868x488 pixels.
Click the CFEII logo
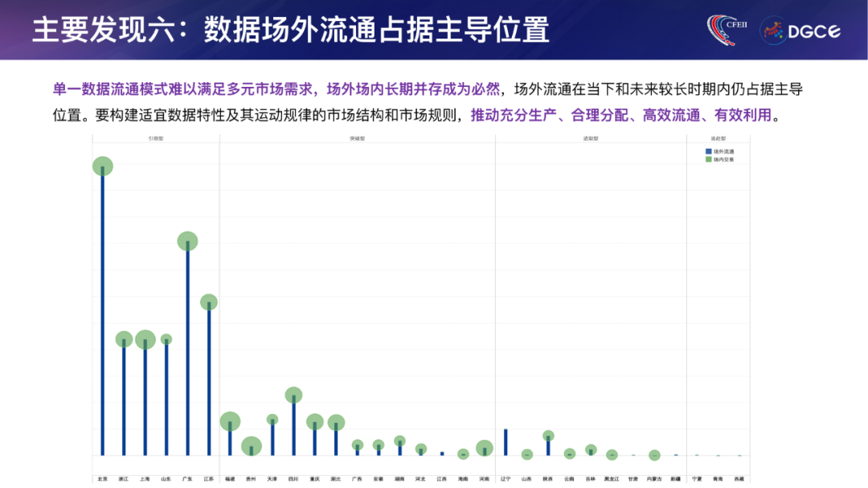pos(727,30)
